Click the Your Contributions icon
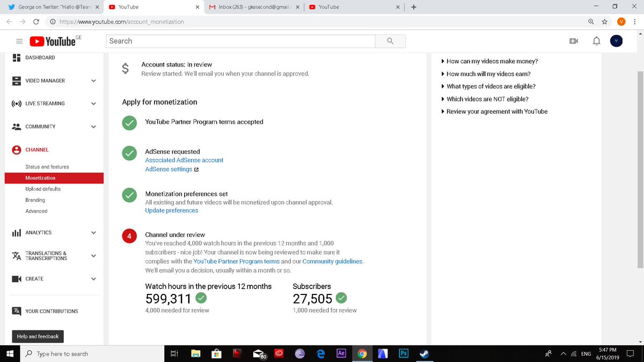644x362 pixels. tap(16, 311)
